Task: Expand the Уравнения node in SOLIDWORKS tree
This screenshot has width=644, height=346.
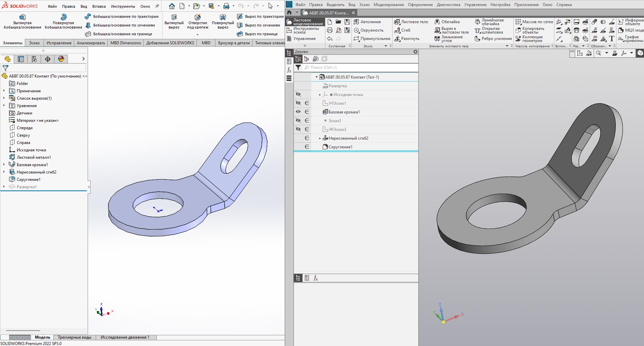Action: click(4, 106)
